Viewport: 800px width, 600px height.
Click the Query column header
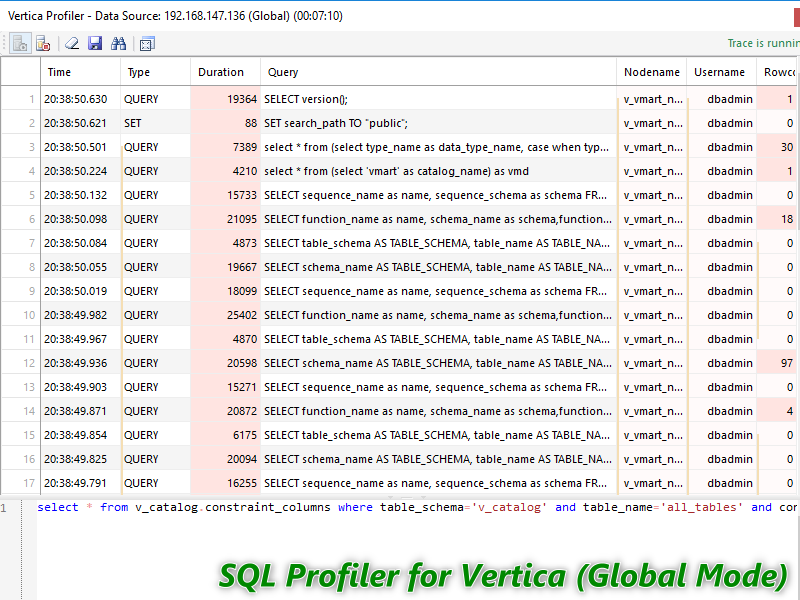pyautogui.click(x=439, y=72)
